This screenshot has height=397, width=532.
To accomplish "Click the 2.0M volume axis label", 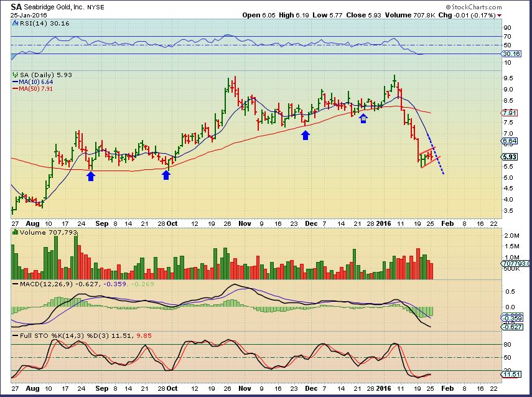I will click(x=512, y=235).
